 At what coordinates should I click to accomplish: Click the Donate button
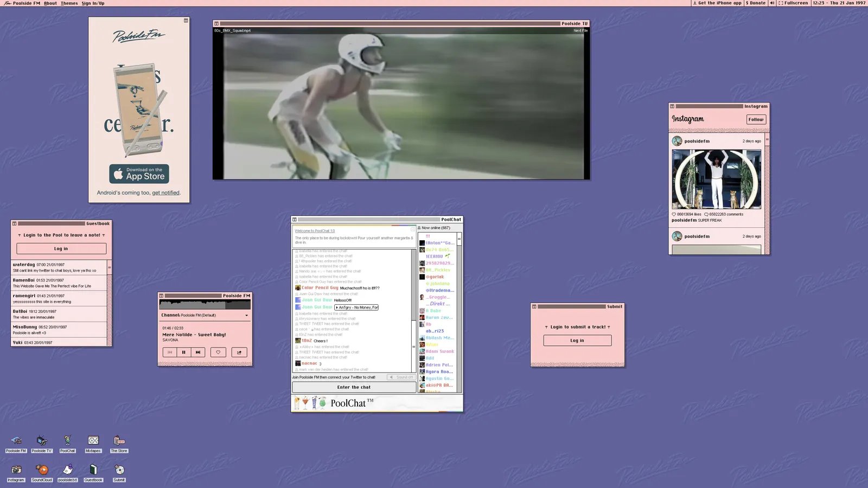coord(756,3)
